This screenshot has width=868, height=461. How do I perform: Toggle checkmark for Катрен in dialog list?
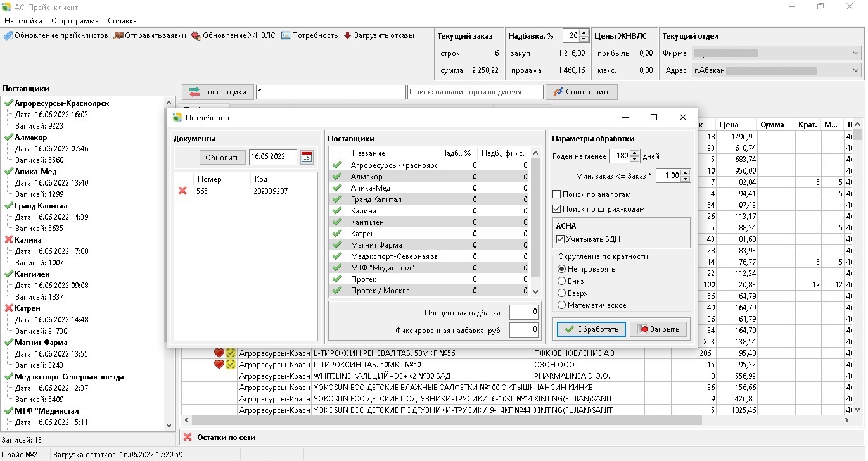(337, 234)
